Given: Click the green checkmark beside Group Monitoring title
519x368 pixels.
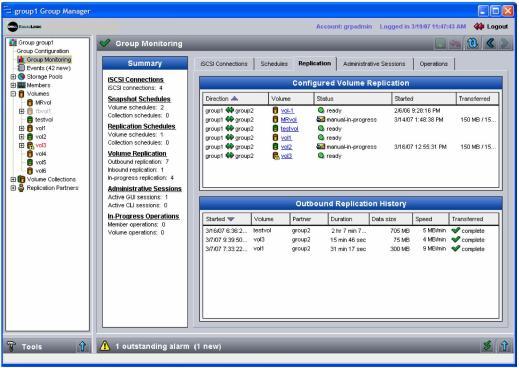Looking at the screenshot, I should click(x=105, y=43).
